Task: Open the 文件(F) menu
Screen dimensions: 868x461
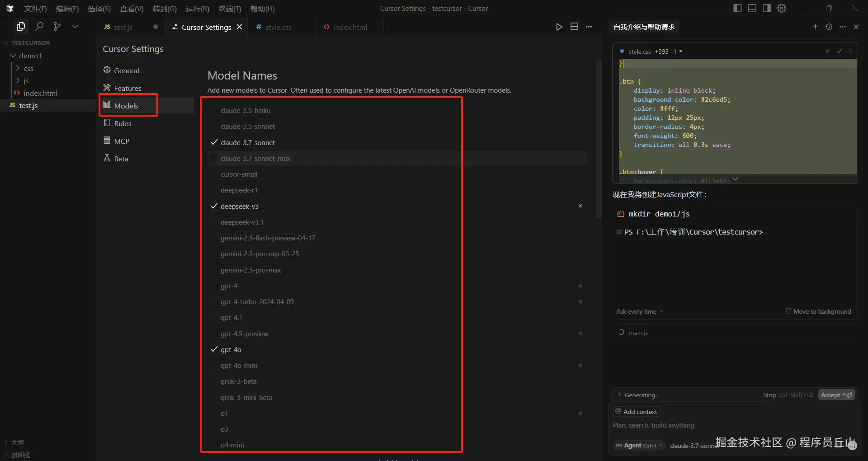Action: [35, 9]
